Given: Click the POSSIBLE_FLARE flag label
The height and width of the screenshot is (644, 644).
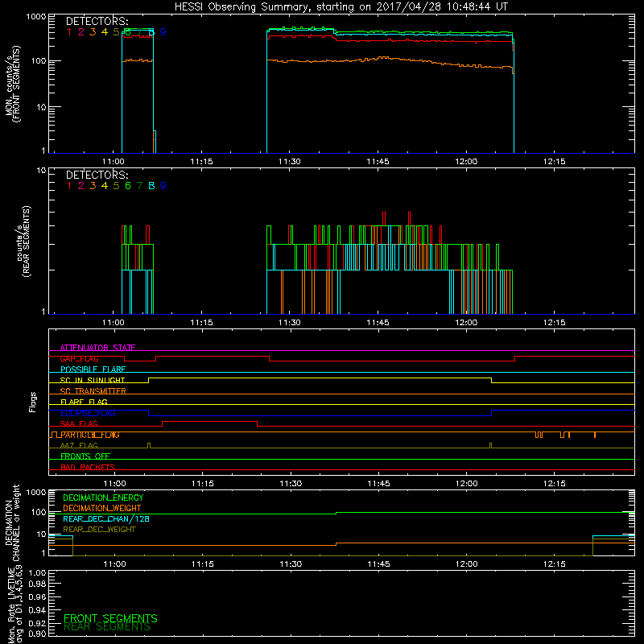Looking at the screenshot, I should pyautogui.click(x=93, y=369).
